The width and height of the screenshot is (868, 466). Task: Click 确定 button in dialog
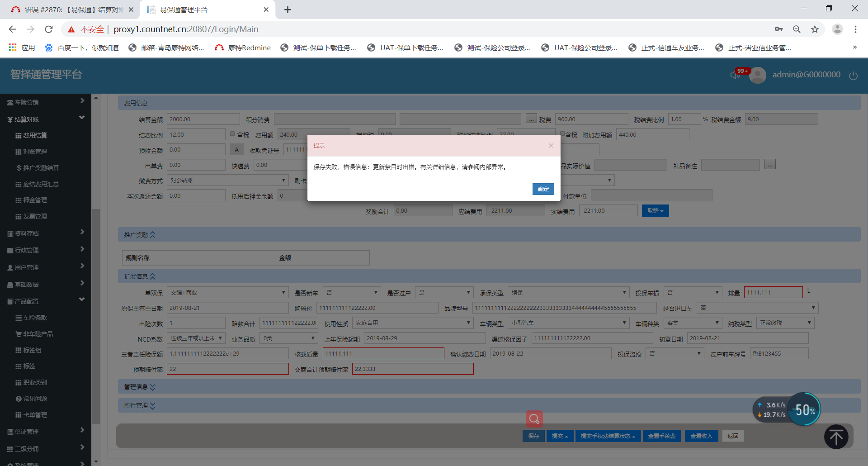click(x=543, y=189)
